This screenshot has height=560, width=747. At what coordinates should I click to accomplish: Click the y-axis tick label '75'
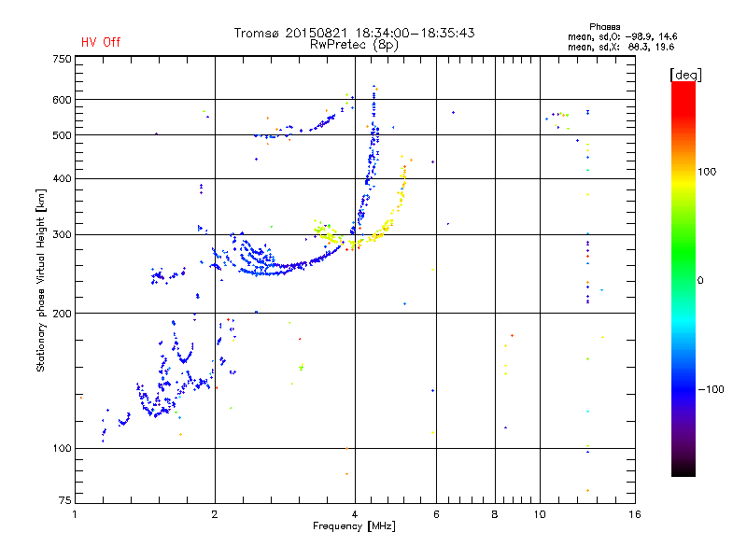click(x=65, y=500)
